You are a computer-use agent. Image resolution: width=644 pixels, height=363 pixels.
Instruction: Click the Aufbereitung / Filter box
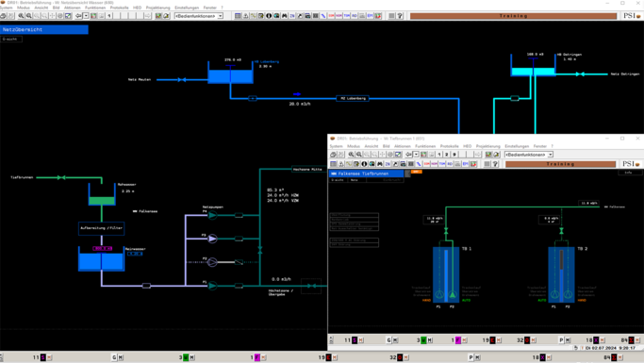[x=102, y=228]
